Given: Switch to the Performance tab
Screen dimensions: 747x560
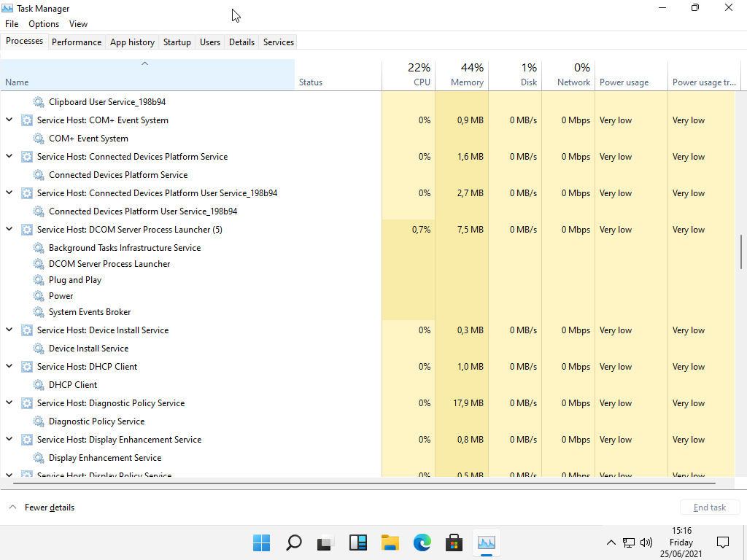Looking at the screenshot, I should click(x=77, y=42).
